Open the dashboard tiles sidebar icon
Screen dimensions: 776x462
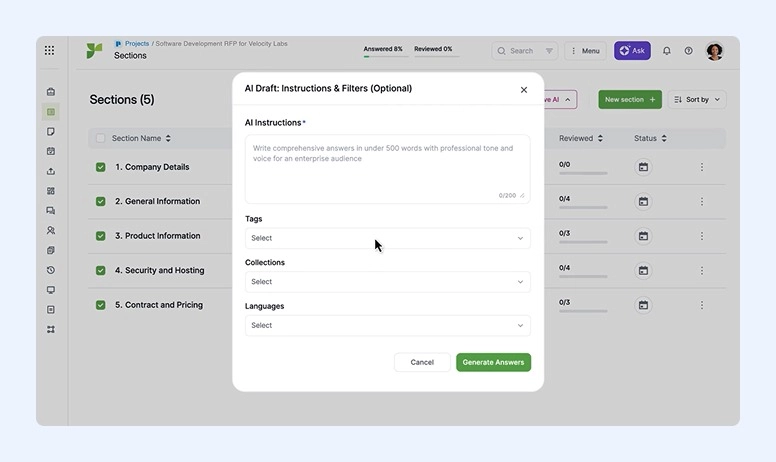click(x=50, y=191)
